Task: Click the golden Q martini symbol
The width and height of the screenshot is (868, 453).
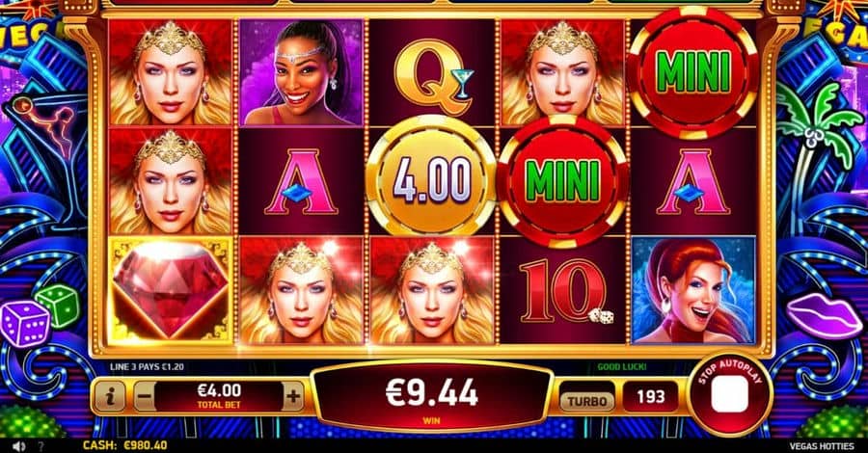Action: pos(432,72)
